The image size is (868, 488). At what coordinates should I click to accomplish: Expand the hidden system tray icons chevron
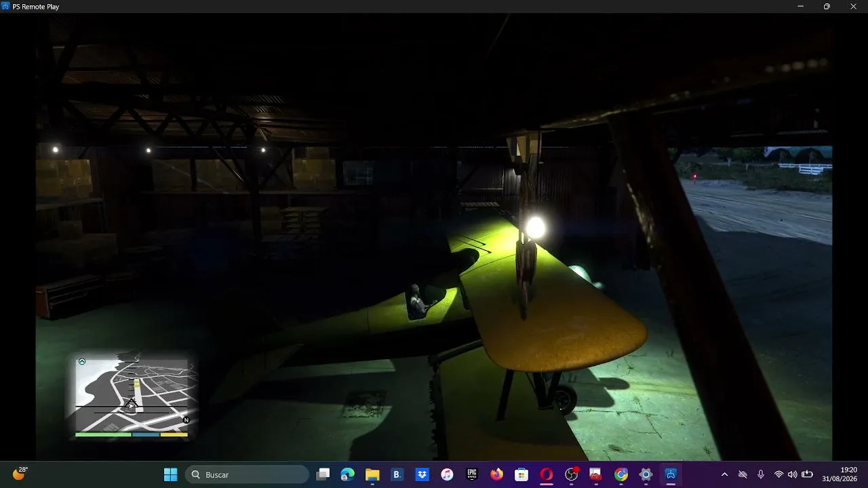click(x=724, y=474)
